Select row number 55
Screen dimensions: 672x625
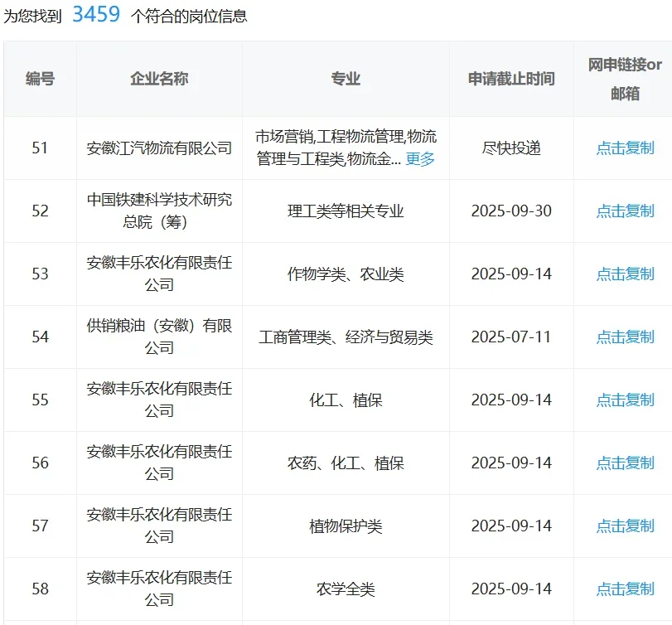point(40,400)
